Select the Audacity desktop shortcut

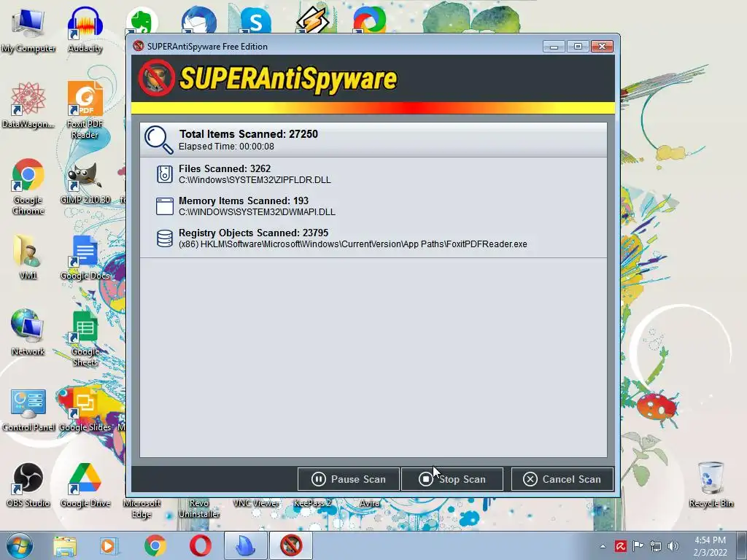(x=85, y=29)
